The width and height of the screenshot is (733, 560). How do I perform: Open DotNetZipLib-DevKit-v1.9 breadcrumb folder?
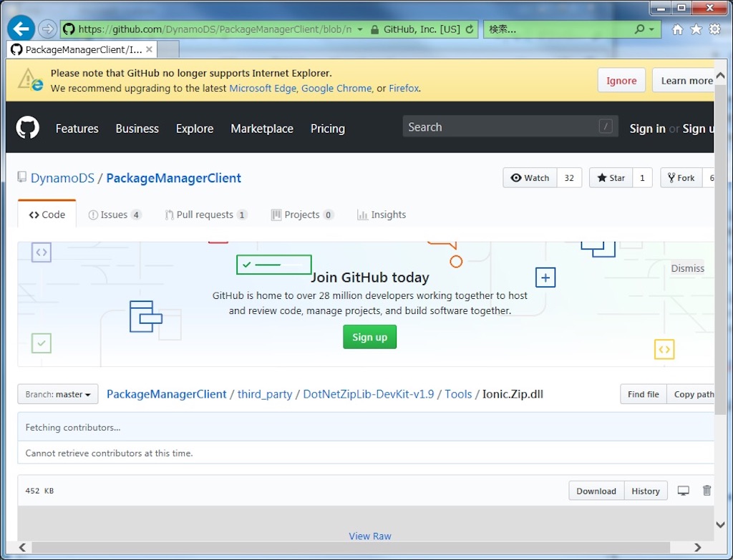click(369, 394)
